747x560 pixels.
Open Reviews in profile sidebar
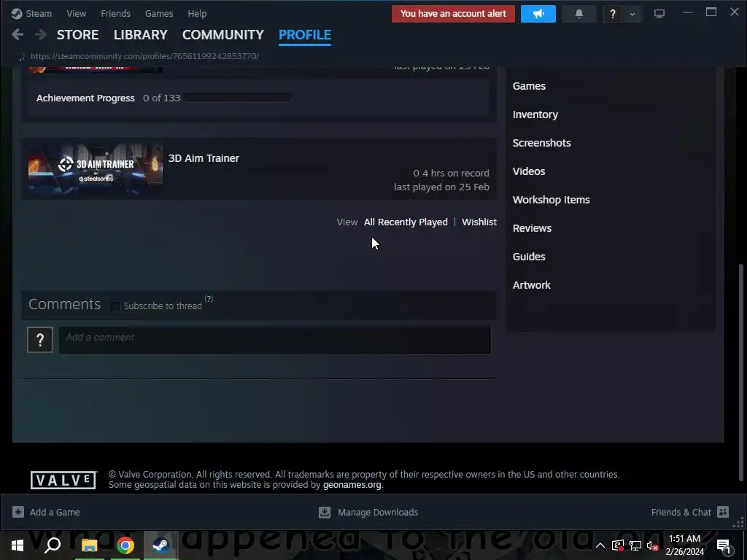tap(532, 228)
